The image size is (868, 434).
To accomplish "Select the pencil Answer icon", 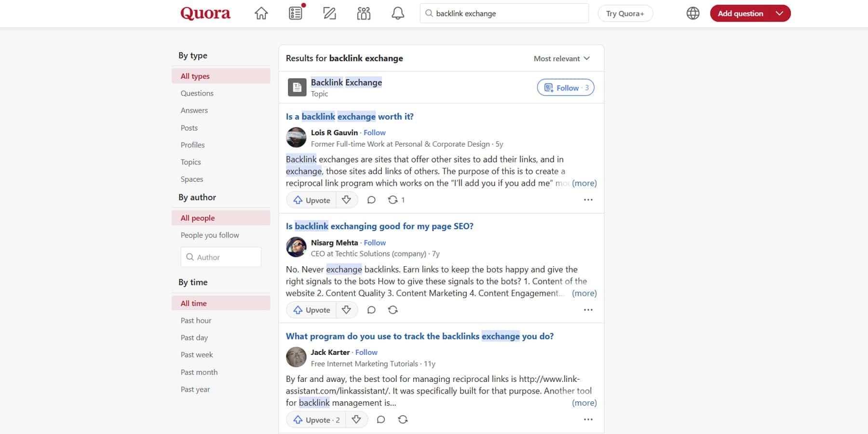I will point(329,13).
